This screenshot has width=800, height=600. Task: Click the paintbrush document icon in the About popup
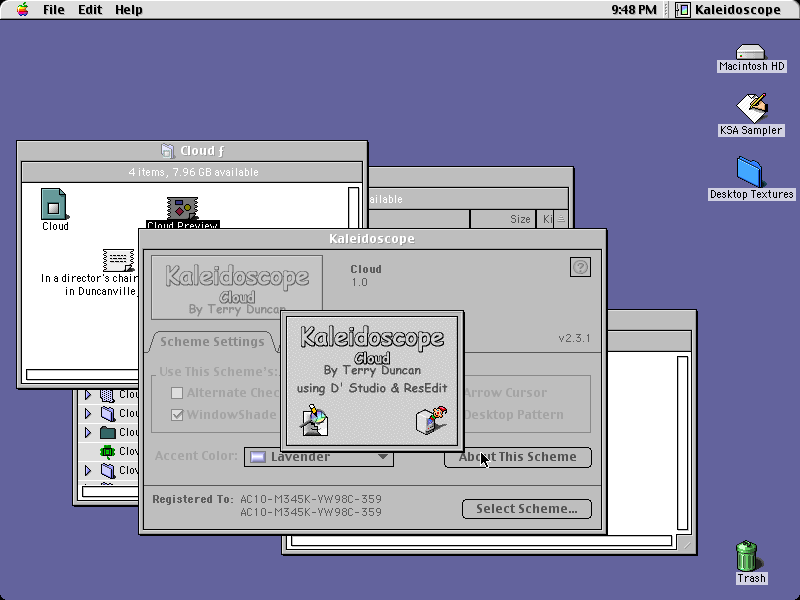[314, 420]
